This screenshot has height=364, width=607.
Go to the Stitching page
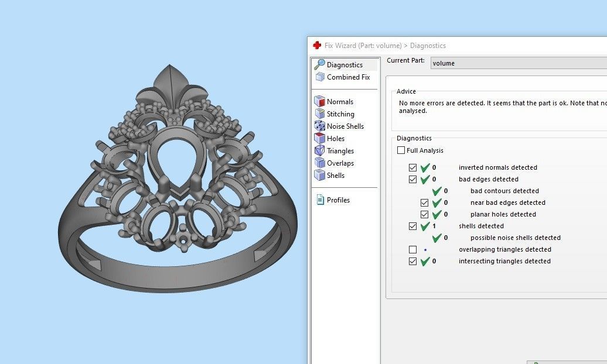(x=340, y=114)
